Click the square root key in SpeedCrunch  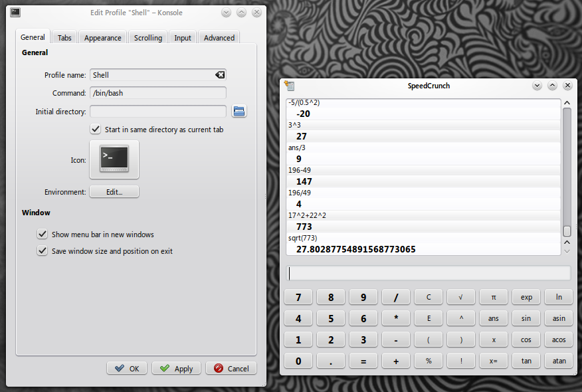pos(460,297)
